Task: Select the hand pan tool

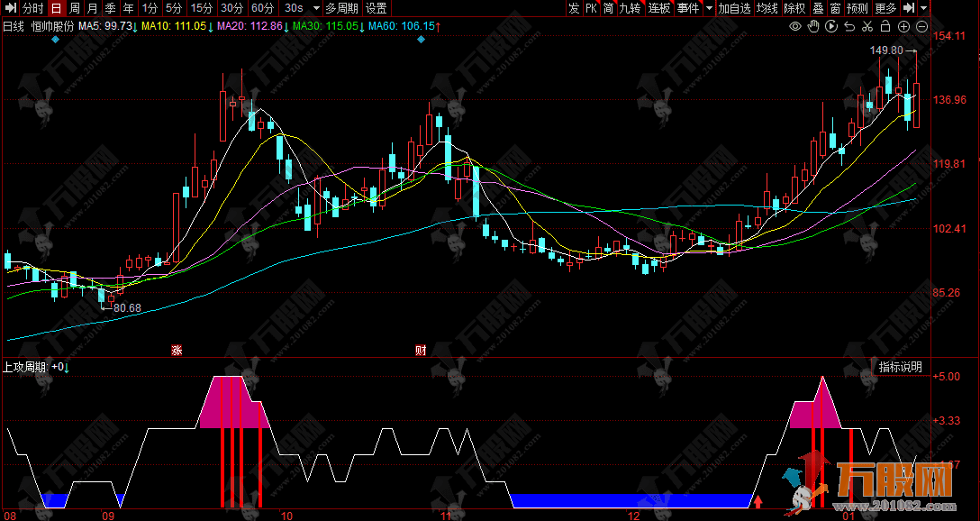Action: (x=813, y=27)
